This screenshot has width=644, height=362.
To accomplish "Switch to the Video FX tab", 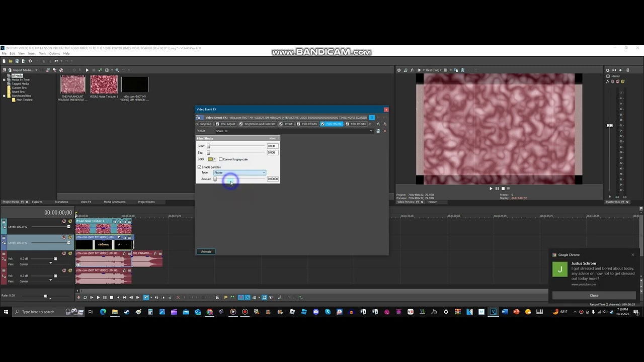I will (86, 202).
